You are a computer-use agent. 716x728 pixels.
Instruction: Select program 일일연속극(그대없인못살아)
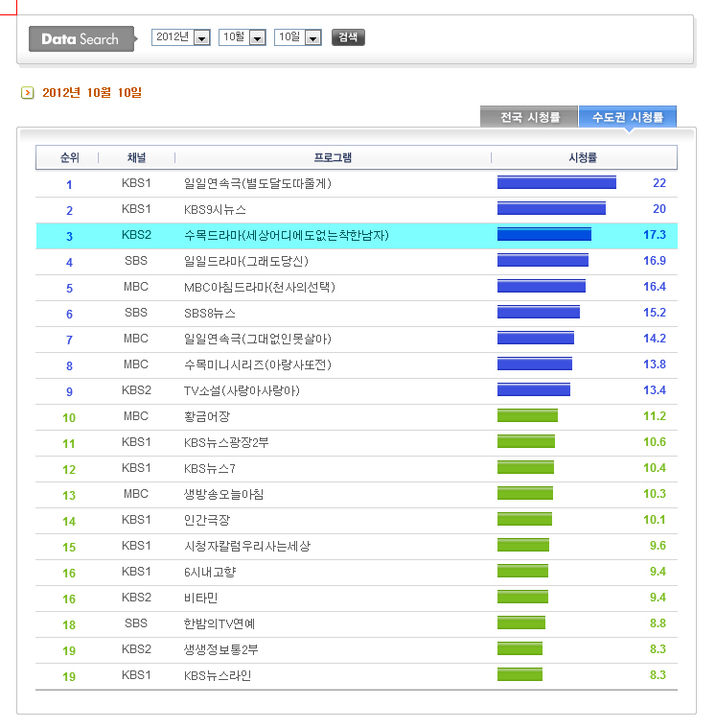tap(258, 339)
